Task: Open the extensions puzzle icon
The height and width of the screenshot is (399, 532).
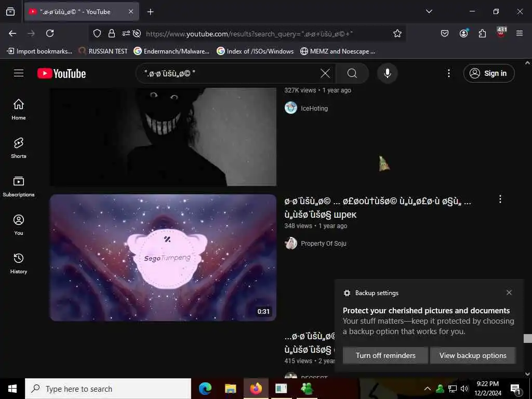Action: point(482,33)
